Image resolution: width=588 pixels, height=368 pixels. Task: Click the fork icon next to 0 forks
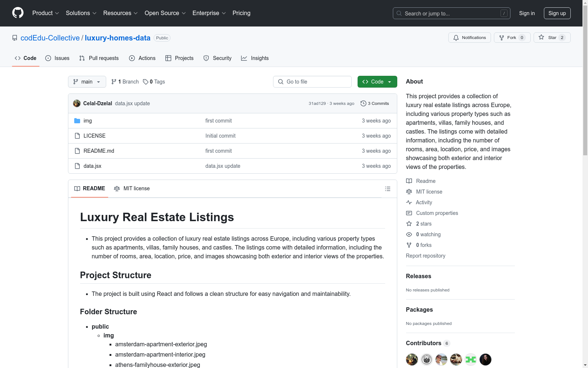coord(409,245)
